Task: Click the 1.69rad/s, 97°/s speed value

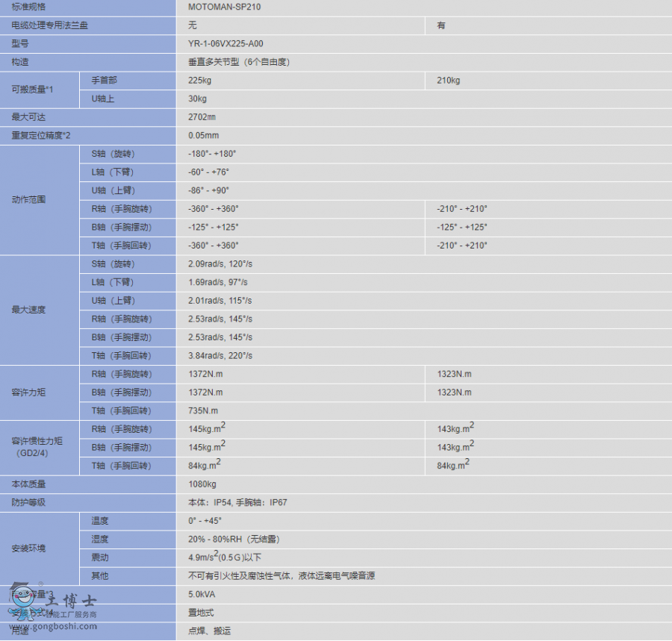Action: click(218, 283)
